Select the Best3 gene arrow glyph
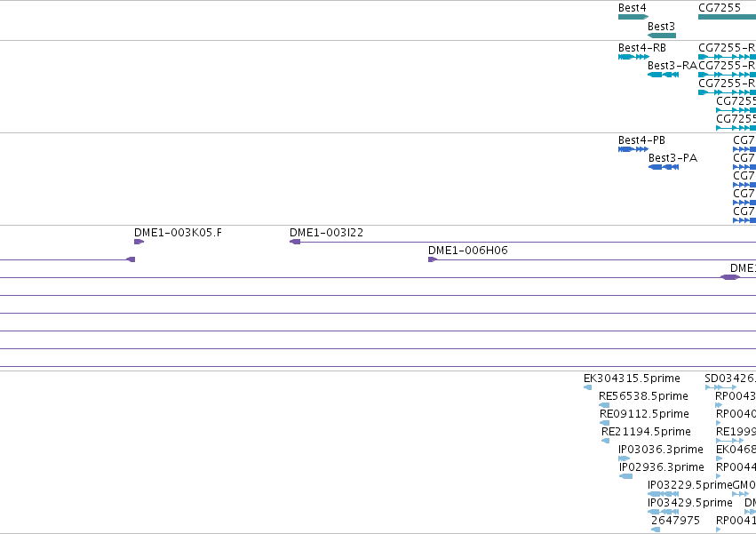Screen dimensions: 756x534 (662, 36)
